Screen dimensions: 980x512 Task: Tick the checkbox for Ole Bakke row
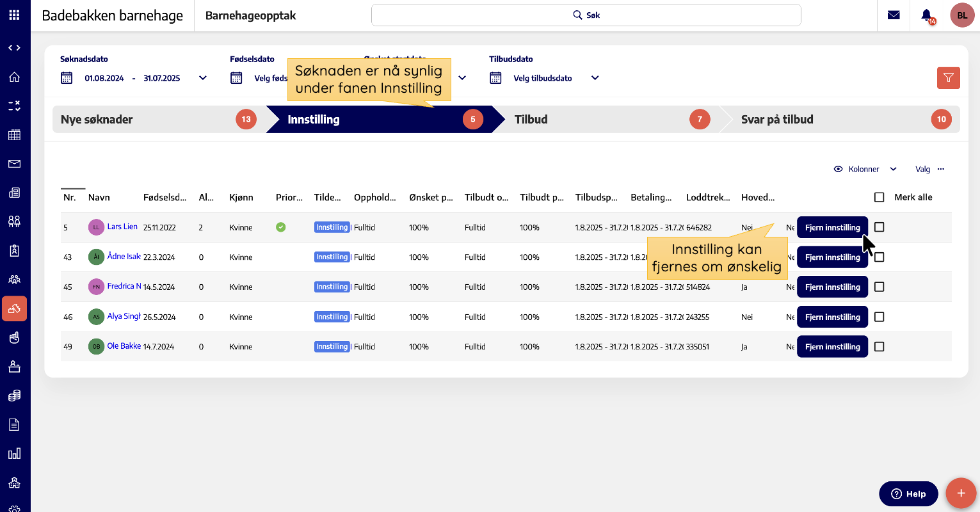coord(880,347)
